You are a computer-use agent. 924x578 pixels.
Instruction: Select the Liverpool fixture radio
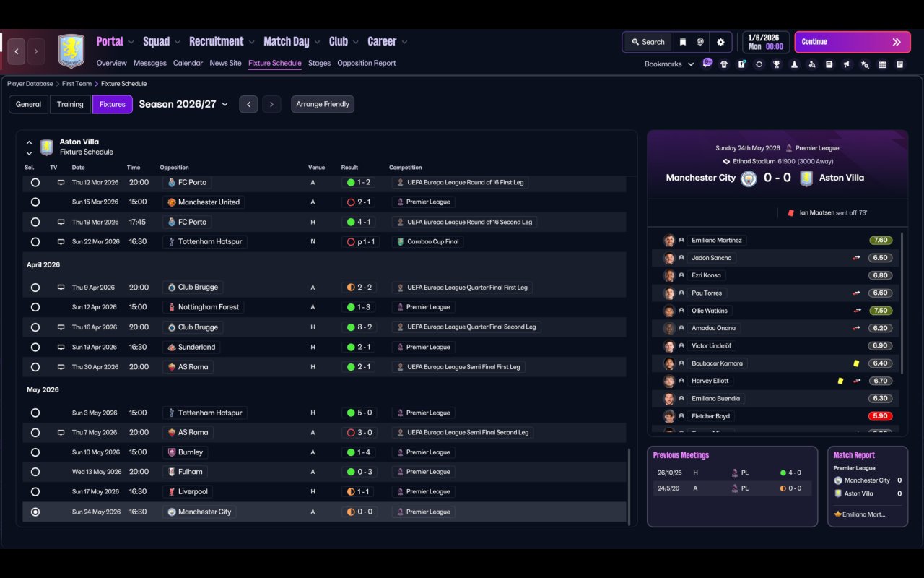35,492
